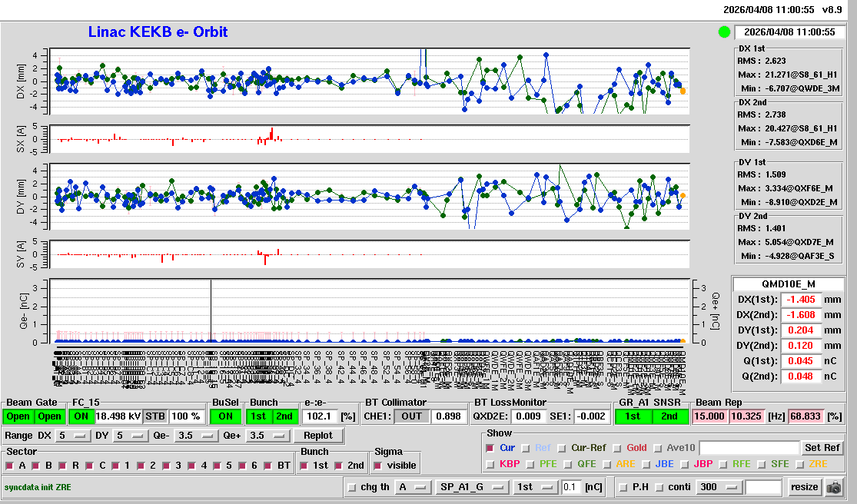Click the chg th nC value field

tap(570, 487)
